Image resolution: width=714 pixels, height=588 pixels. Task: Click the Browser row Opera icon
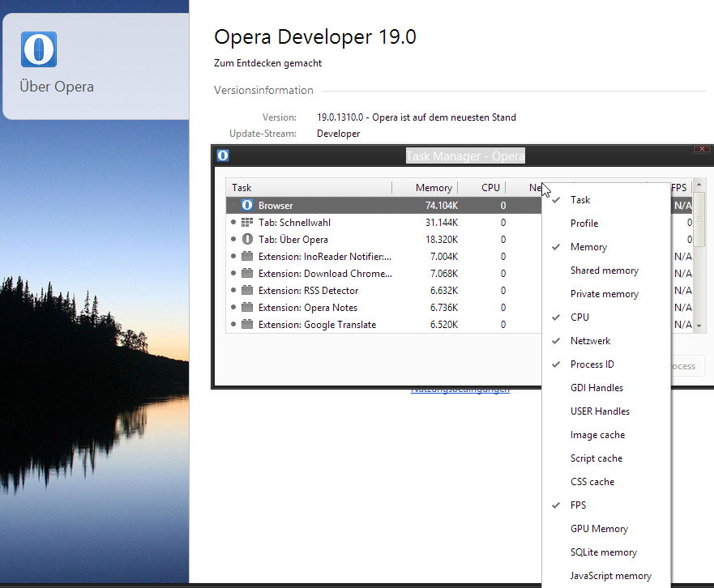(247, 205)
